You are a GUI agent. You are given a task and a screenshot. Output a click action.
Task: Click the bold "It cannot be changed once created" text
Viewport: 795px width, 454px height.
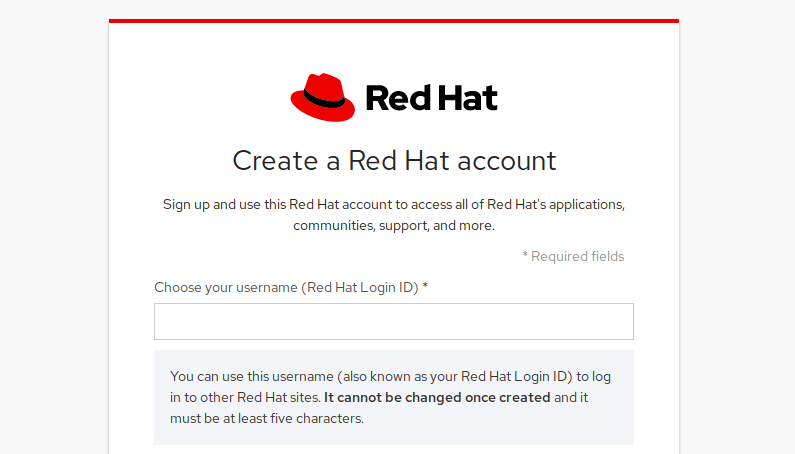click(437, 397)
